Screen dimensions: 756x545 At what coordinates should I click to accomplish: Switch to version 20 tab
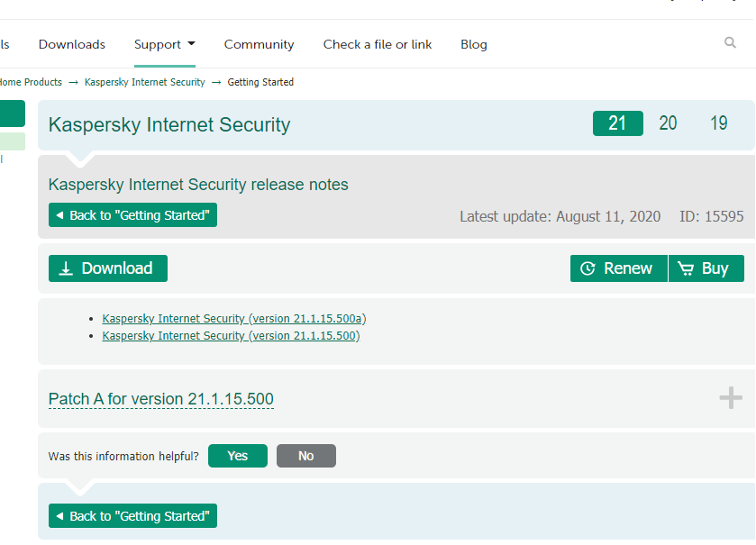click(668, 123)
